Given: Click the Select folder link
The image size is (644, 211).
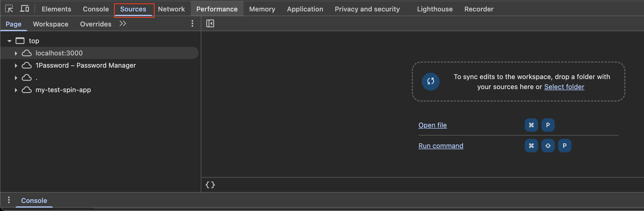Looking at the screenshot, I should point(564,87).
